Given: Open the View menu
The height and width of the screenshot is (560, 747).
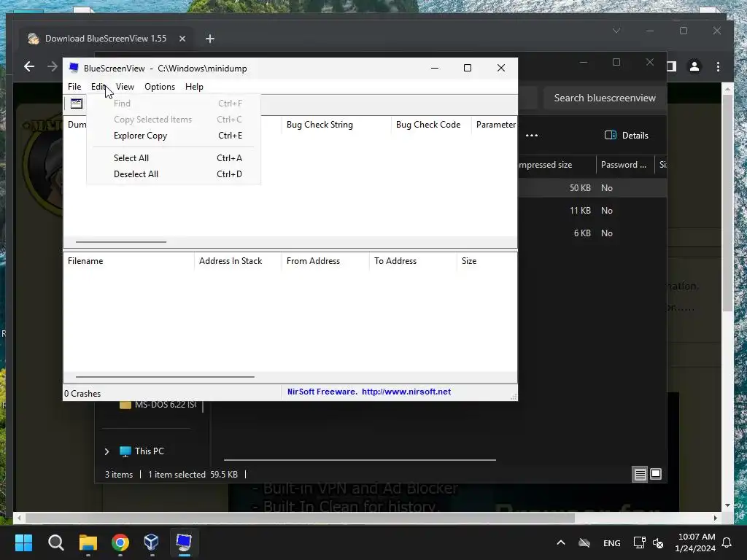Looking at the screenshot, I should click(125, 87).
